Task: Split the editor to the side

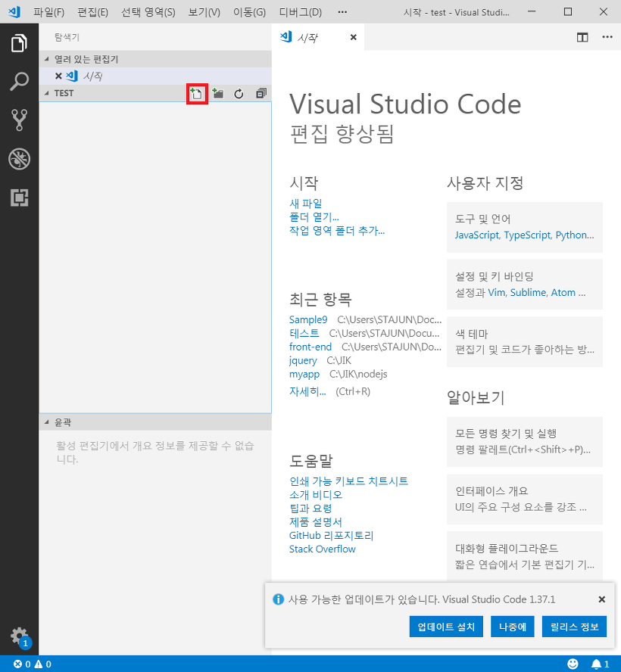Action: pyautogui.click(x=582, y=37)
